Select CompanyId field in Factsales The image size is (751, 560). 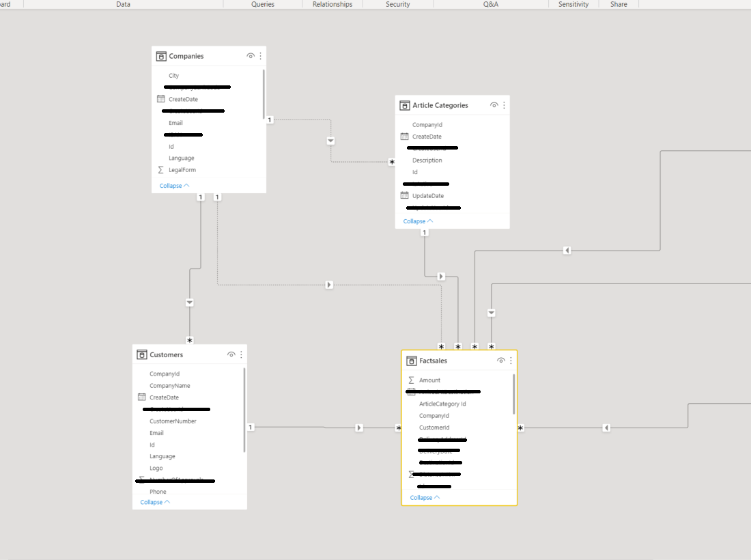point(434,416)
